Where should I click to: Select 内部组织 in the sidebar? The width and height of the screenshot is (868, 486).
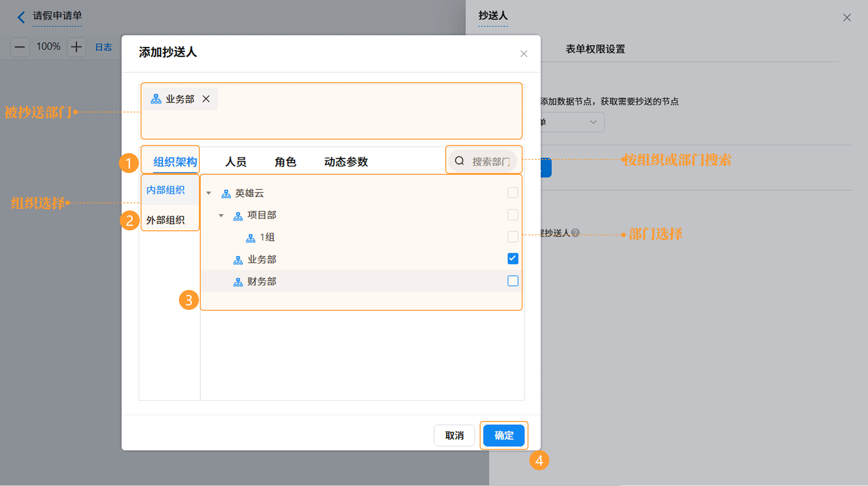[170, 190]
